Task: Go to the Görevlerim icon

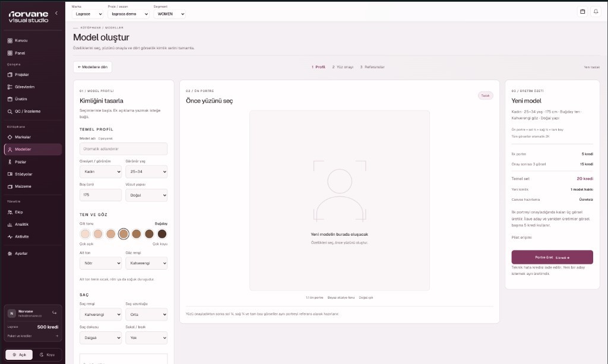Action: [x=9, y=87]
